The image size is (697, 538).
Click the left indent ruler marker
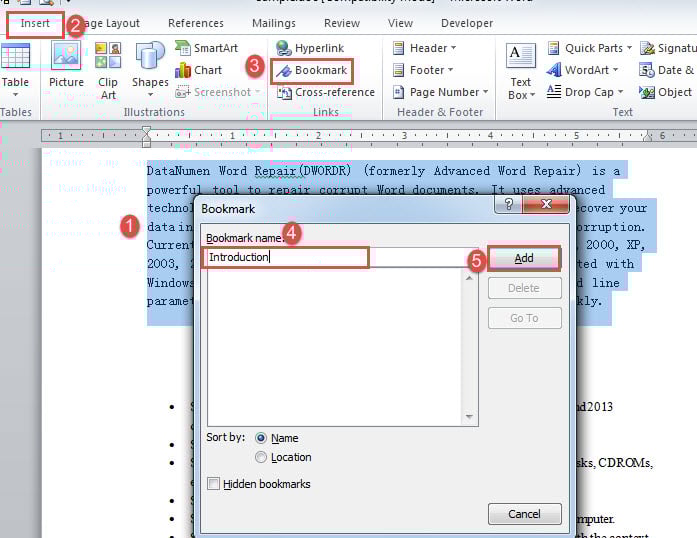[146, 142]
